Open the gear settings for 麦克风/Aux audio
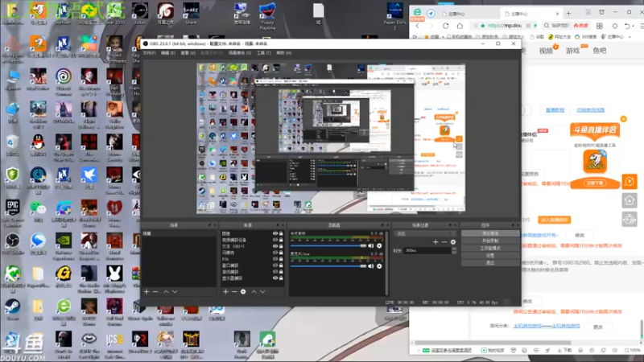The width and height of the screenshot is (644, 362). [379, 266]
